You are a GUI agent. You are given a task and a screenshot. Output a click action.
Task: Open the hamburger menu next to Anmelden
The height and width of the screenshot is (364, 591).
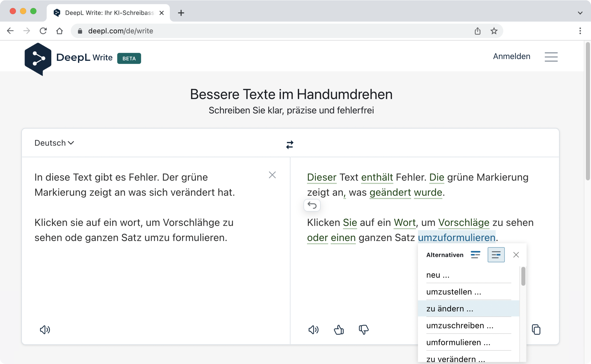(x=551, y=57)
